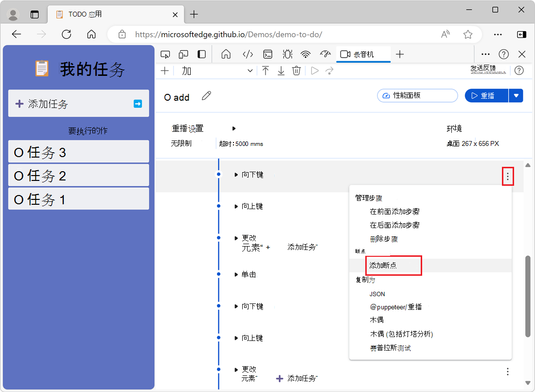Choose 木偶 (包括灯塔分析) copy option
Image resolution: width=535 pixels, height=392 pixels.
[401, 334]
